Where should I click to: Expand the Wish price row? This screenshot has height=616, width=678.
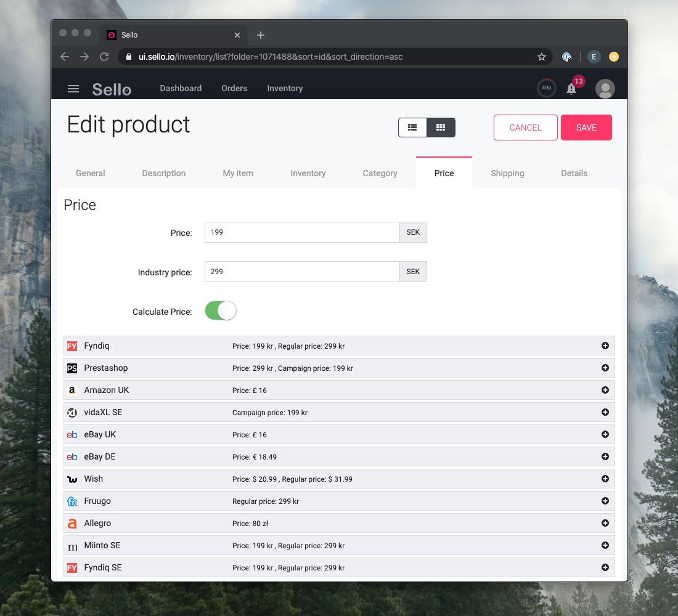point(605,479)
